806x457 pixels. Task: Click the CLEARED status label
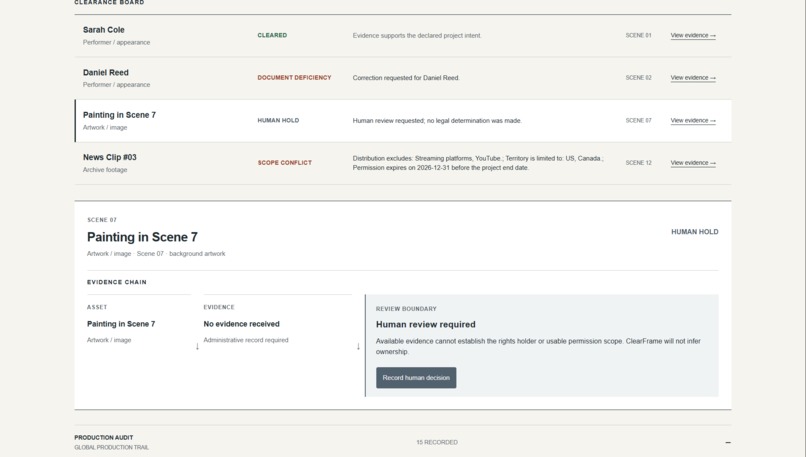click(272, 35)
